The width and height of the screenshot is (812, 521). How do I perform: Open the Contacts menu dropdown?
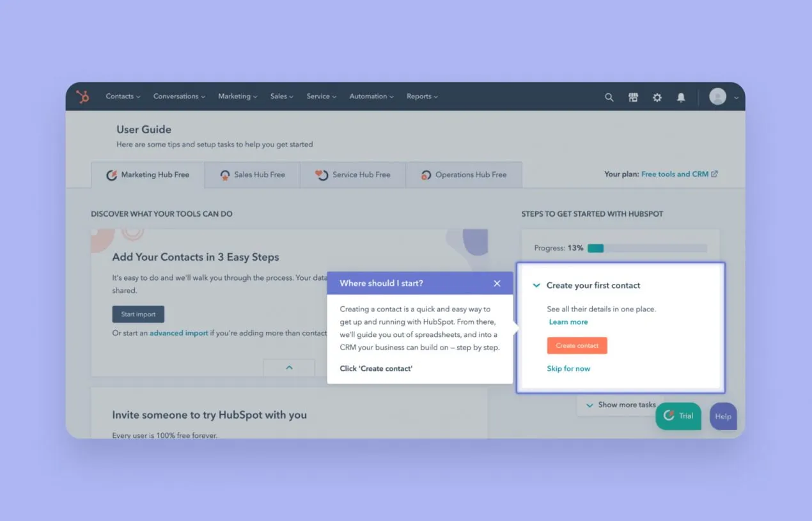123,97
